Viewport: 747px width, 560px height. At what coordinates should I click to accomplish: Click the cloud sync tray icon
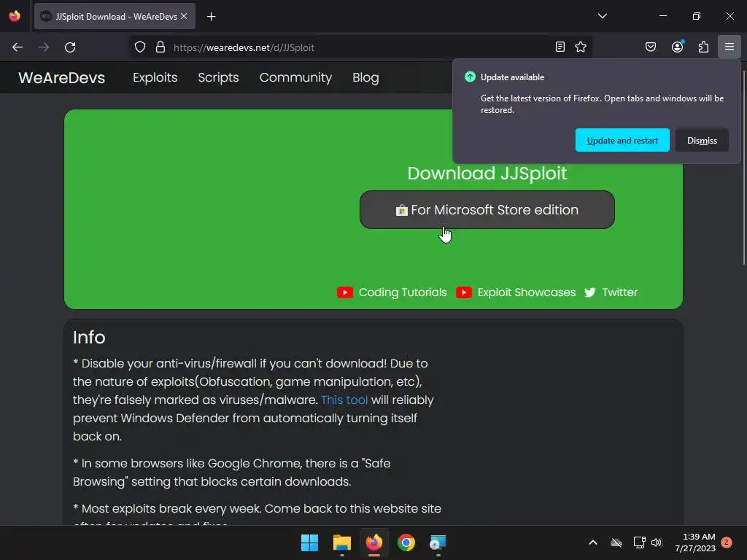tap(616, 542)
